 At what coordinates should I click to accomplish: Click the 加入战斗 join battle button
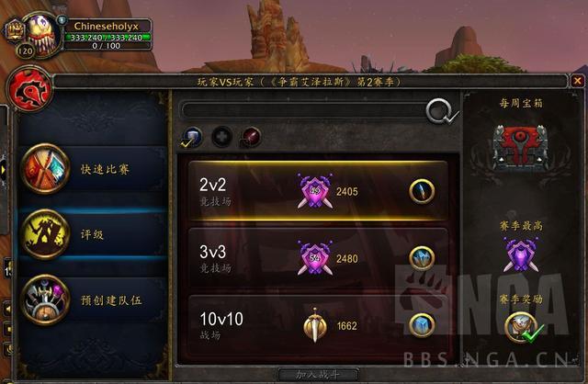tap(319, 374)
